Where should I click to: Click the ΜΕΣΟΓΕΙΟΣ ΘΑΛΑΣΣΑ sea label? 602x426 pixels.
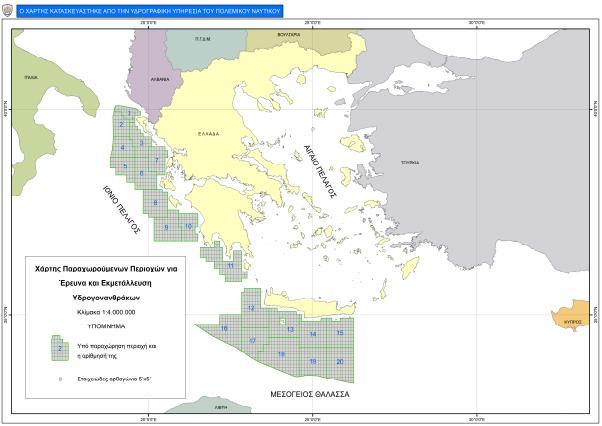click(x=310, y=395)
